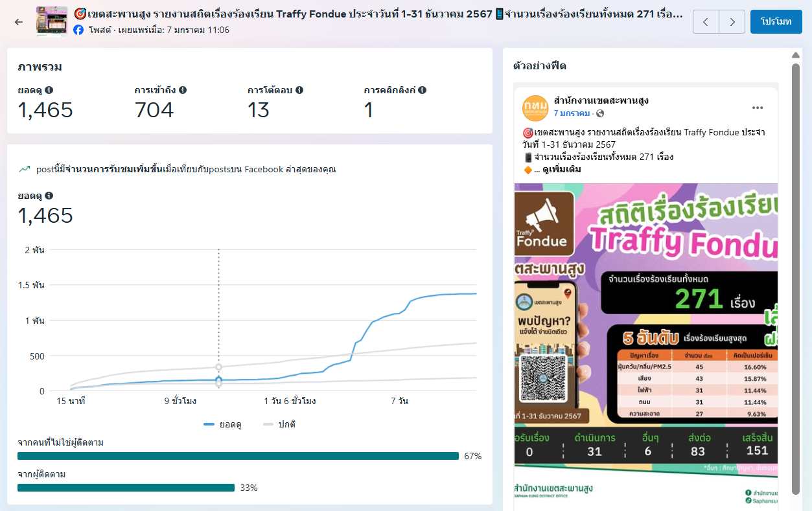Image resolution: width=812 pixels, height=511 pixels.
Task: Open the post thumbnail in the header
Action: (52, 21)
